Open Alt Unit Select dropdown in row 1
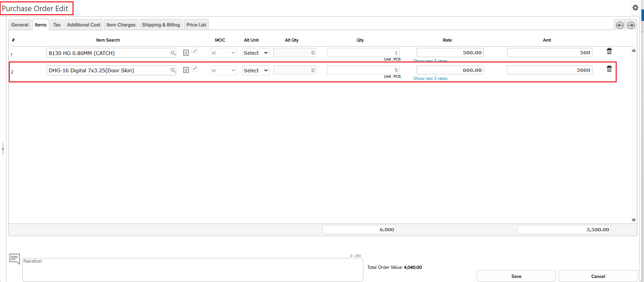 point(256,53)
